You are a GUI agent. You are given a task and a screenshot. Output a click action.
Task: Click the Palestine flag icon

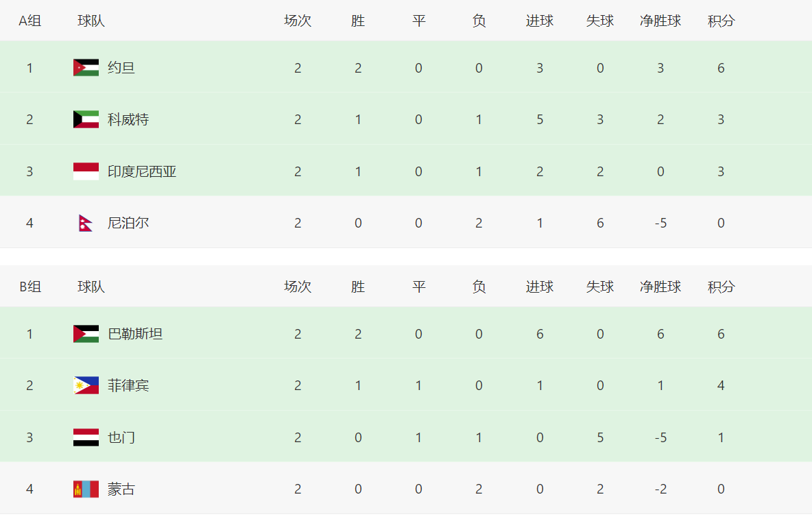(x=86, y=334)
